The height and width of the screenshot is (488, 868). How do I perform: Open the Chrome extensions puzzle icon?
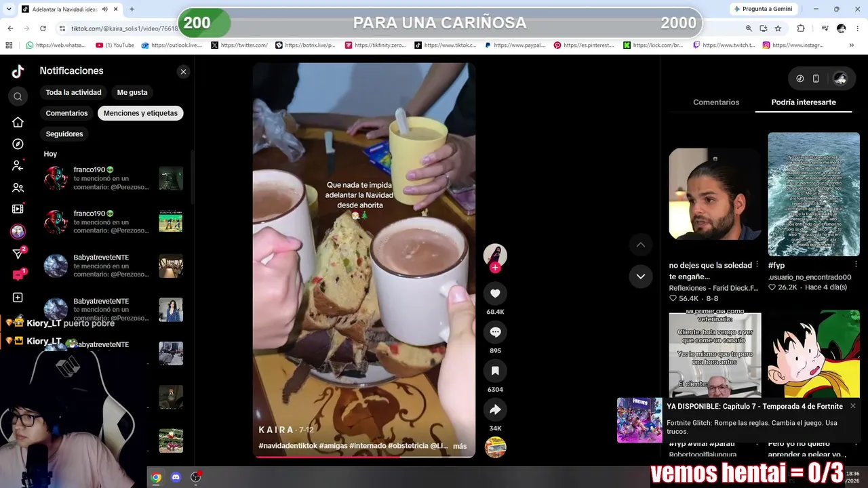801,28
